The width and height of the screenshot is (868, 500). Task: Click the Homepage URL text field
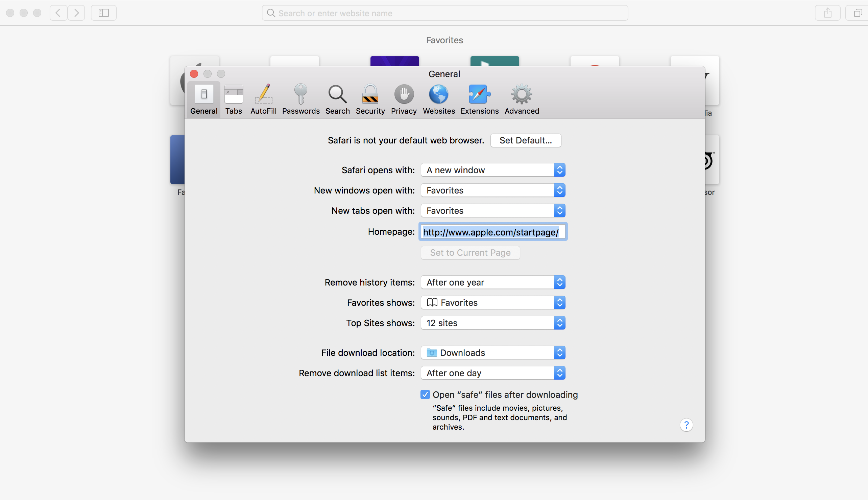(493, 232)
